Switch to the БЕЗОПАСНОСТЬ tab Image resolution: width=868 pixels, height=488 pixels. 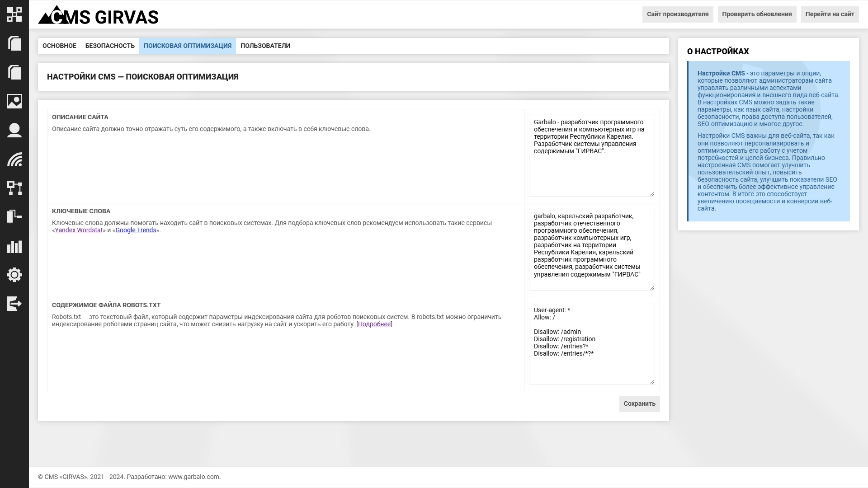110,46
